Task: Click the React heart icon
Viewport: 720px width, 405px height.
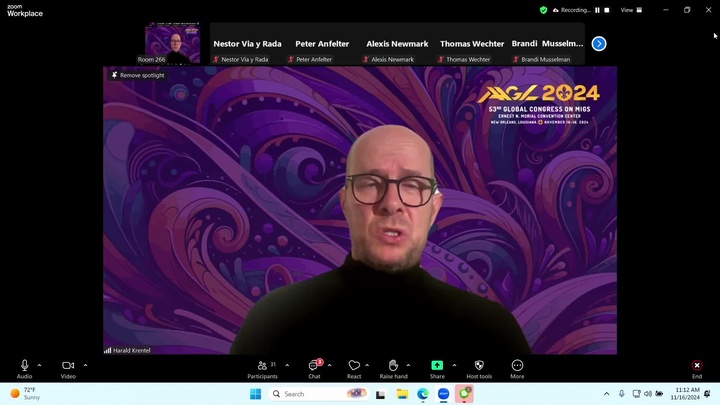Action: (354, 366)
